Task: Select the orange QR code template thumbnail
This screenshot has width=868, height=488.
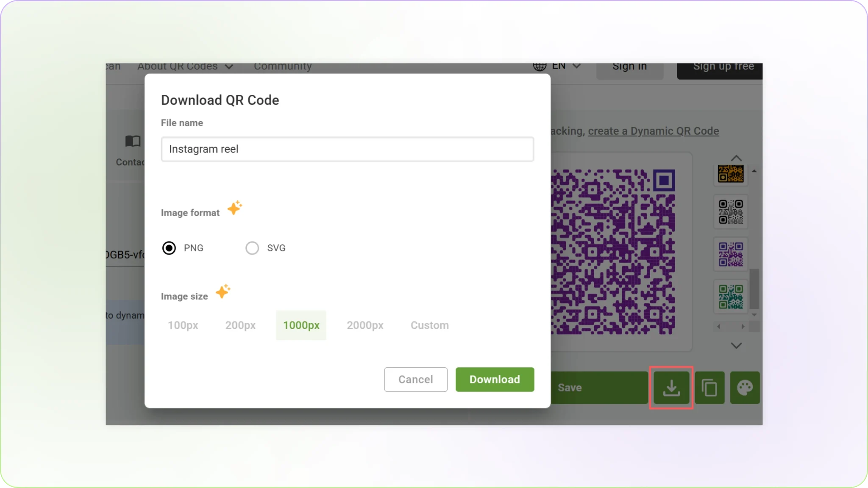Action: pos(730,174)
